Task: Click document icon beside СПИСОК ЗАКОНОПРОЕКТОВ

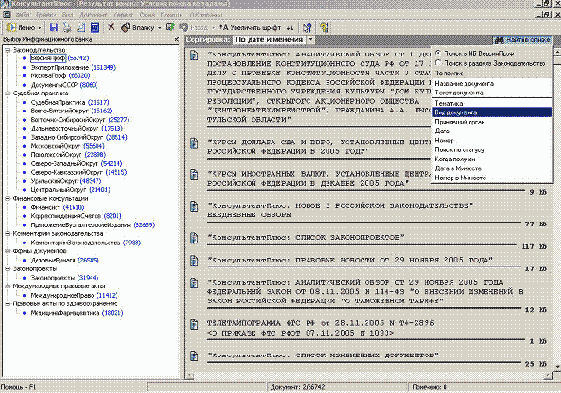Action: (x=194, y=238)
